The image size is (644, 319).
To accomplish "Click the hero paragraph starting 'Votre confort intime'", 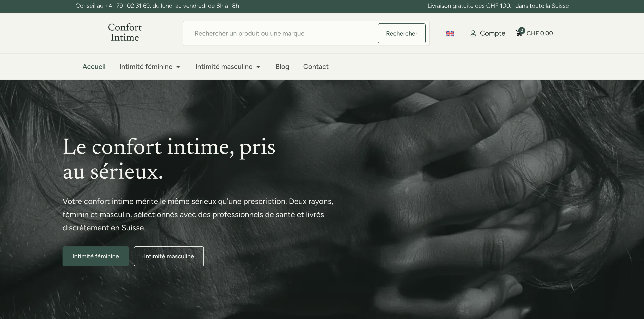I will [198, 215].
